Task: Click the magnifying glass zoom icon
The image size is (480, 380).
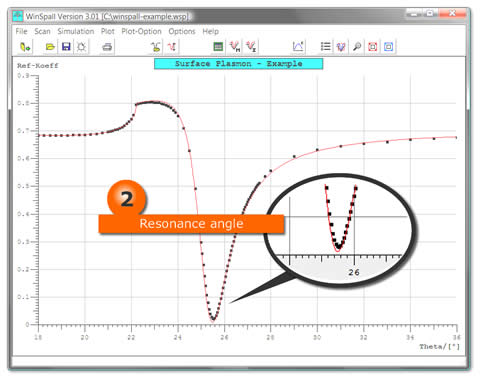Action: coord(357,47)
